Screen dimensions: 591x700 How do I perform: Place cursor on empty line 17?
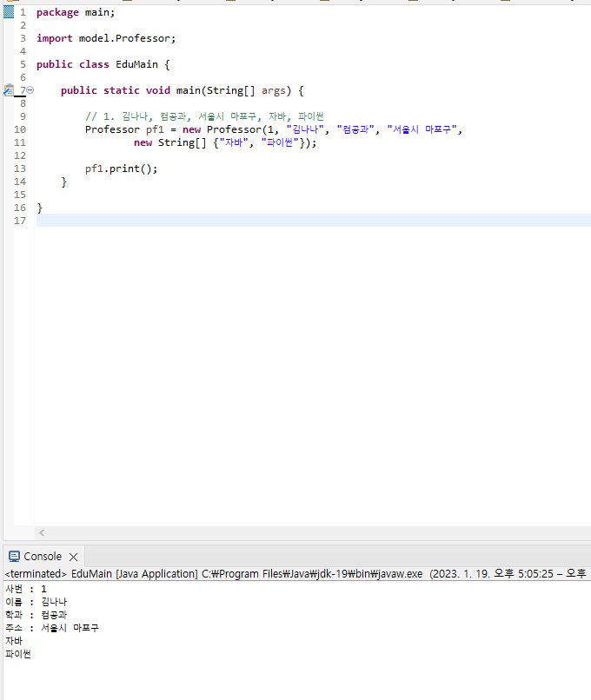pyautogui.click(x=313, y=221)
